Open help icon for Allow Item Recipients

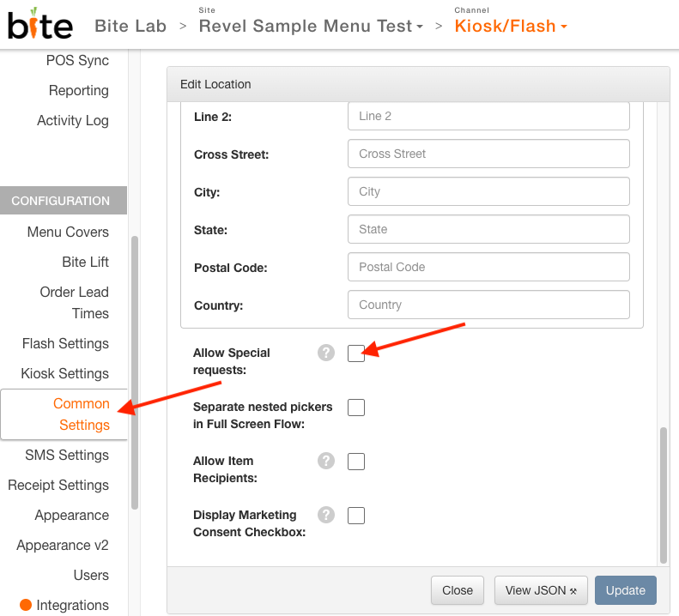pos(326,461)
